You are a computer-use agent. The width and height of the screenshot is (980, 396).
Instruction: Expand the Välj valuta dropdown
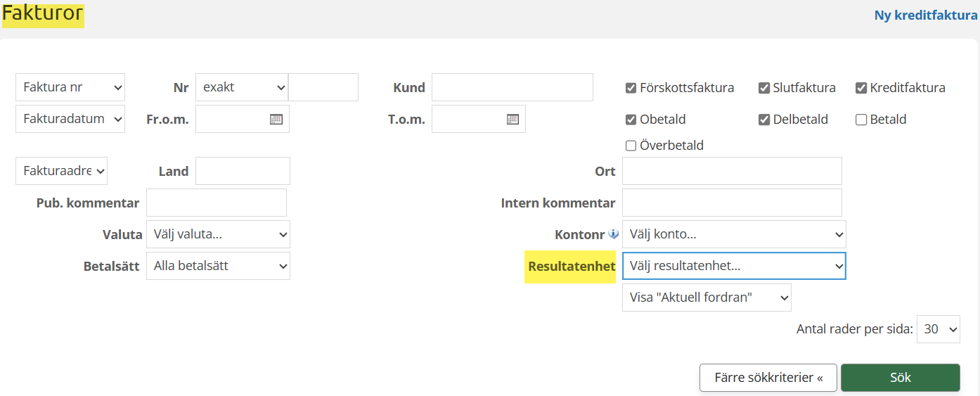pos(218,234)
